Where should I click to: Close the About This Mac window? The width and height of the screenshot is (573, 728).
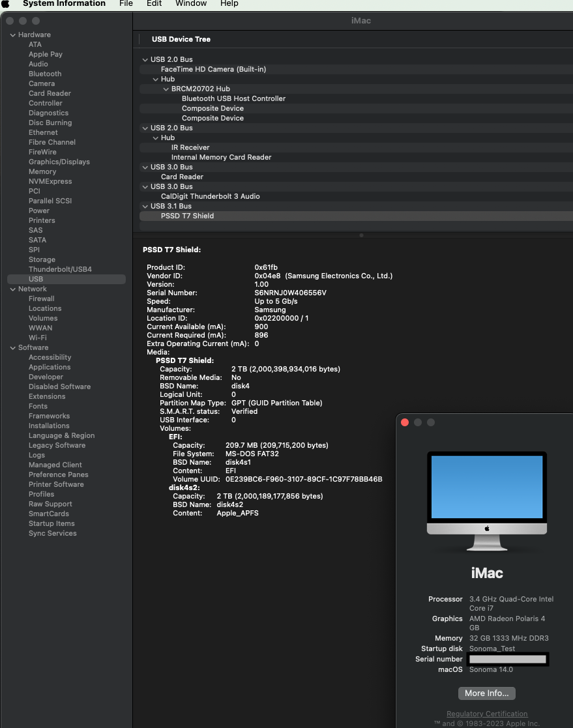(405, 422)
